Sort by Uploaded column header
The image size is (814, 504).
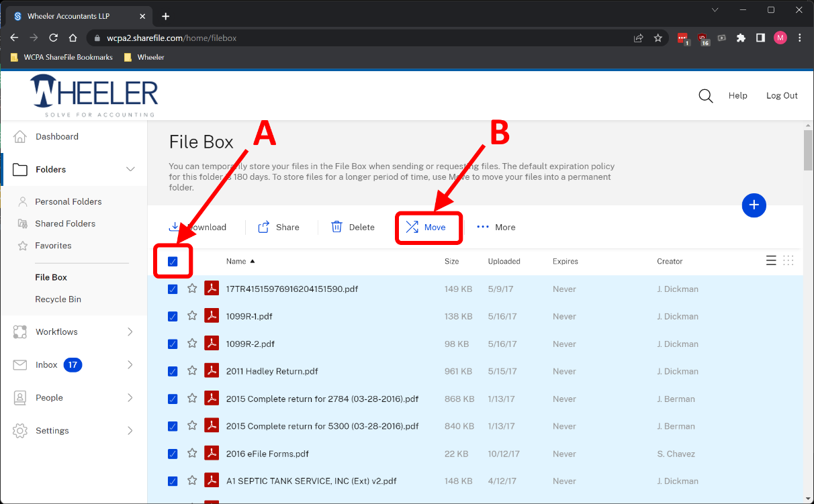(504, 261)
